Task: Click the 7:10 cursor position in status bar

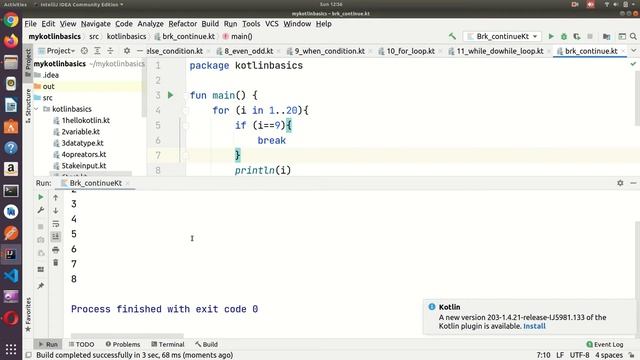Action: pos(543,355)
